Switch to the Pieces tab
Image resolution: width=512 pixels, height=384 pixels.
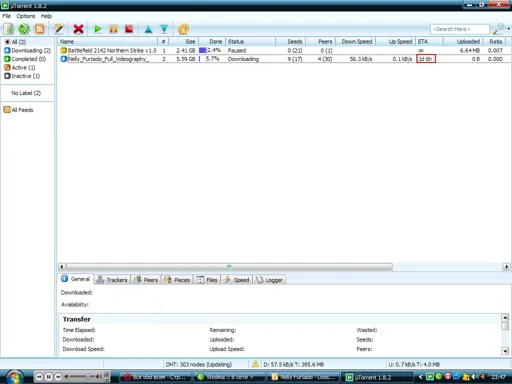click(x=177, y=280)
